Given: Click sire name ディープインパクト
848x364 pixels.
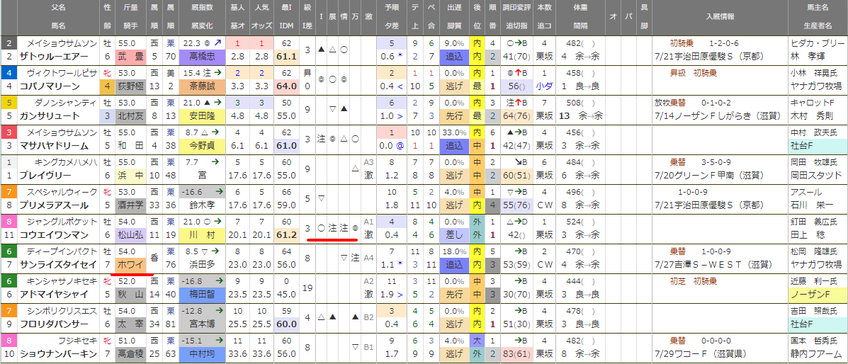Looking at the screenshot, I should 63,251.
